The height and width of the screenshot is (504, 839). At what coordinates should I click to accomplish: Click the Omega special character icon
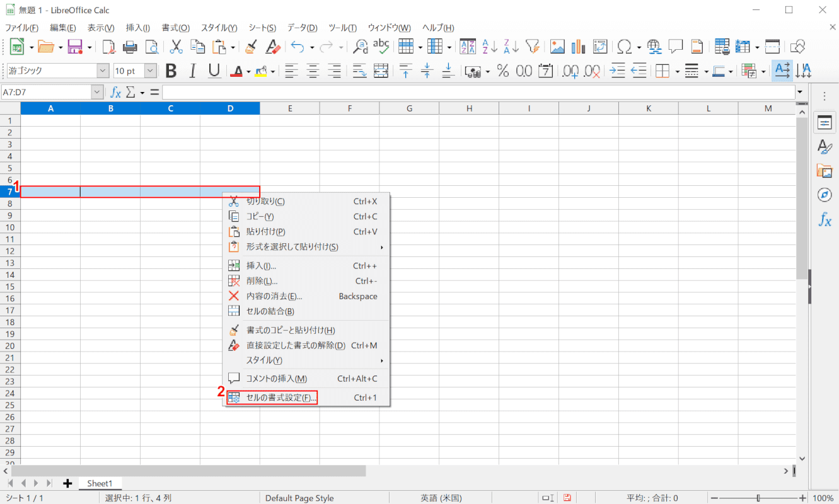click(x=625, y=46)
